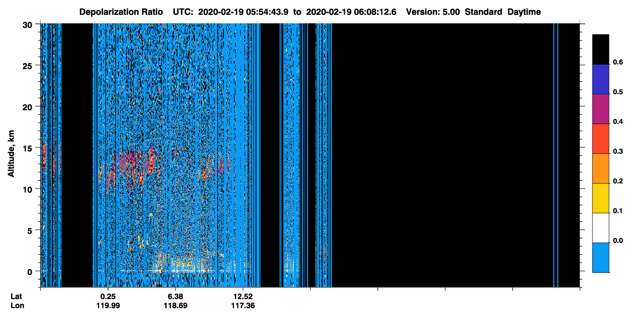Click the yellow colorbar swatch
The image size is (644, 330).
click(x=600, y=198)
